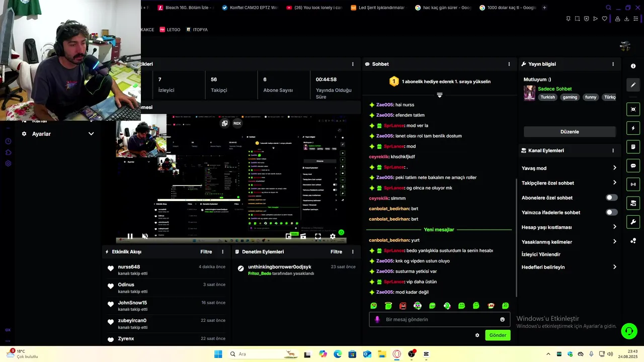The height and width of the screenshot is (362, 644).
Task: Expand Yavaş mod options
Action: point(614,168)
